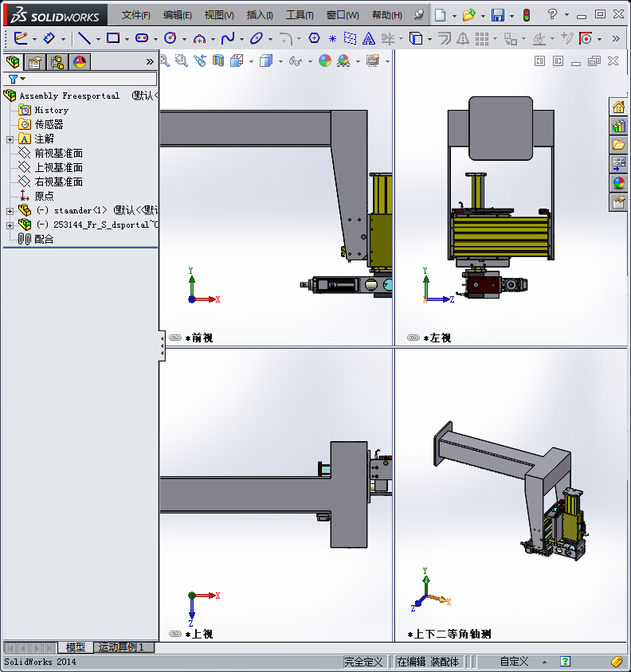Expand the 253144_Fr_S_dsportal component node
Image resolution: width=631 pixels, height=672 pixels.
coord(10,225)
